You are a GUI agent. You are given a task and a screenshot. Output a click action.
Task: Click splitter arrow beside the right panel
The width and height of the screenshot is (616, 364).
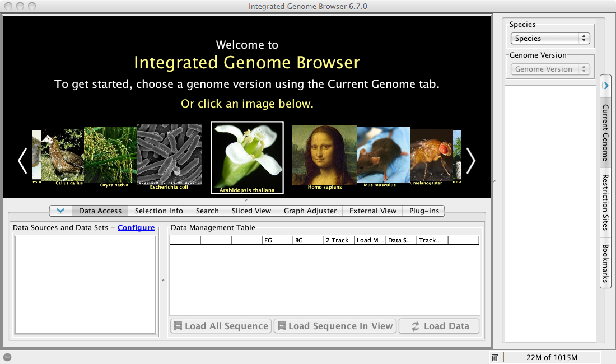pos(494,181)
